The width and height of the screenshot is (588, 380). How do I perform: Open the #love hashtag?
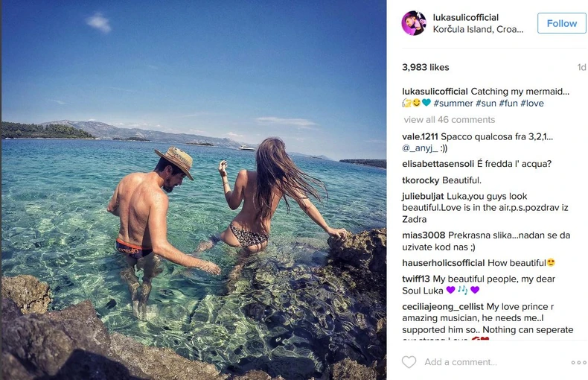click(532, 104)
